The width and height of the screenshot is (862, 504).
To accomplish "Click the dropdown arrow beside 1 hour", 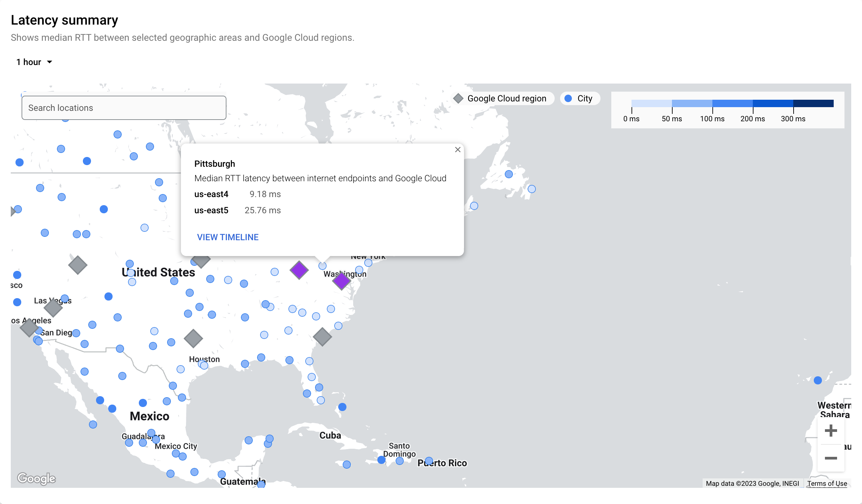I will 50,62.
